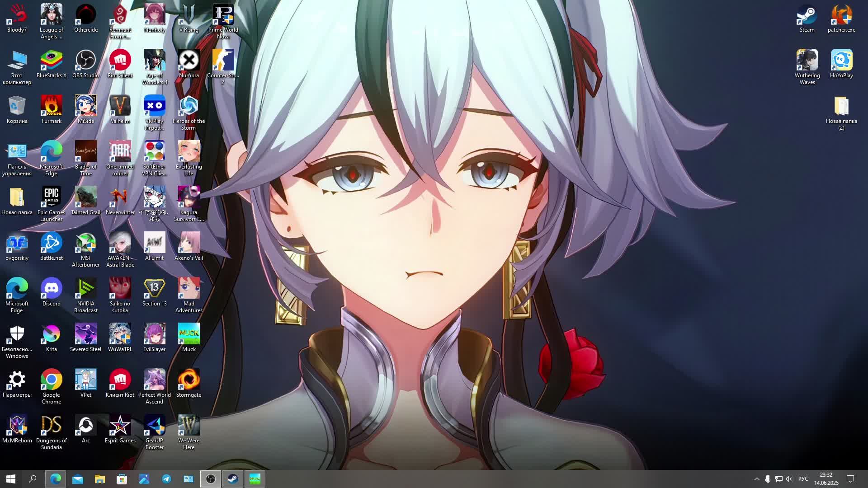The width and height of the screenshot is (868, 488).
Task: Launch SoftEther VPN Client shortcut
Action: (x=155, y=159)
